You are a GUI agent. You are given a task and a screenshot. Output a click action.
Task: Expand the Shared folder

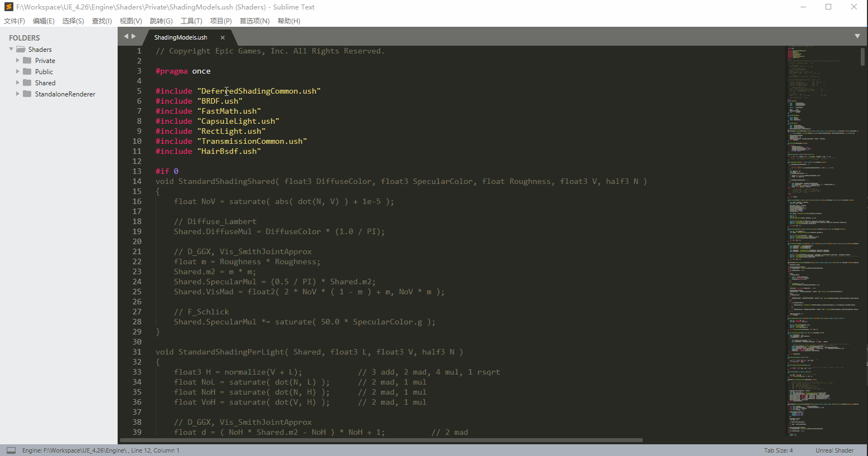point(18,83)
